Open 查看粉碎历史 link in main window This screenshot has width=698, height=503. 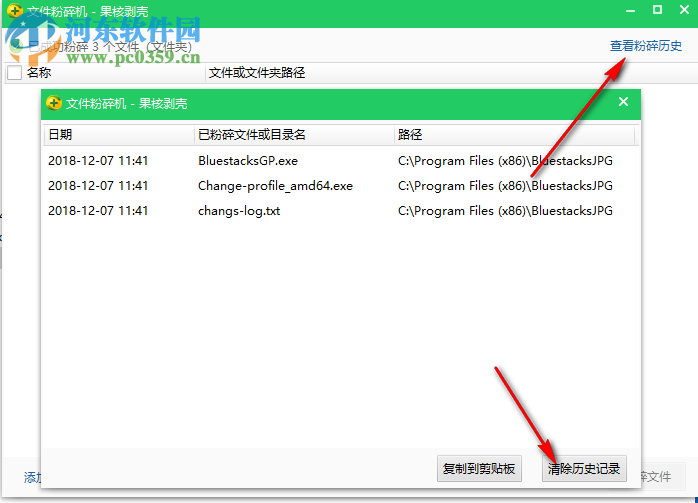[x=645, y=46]
